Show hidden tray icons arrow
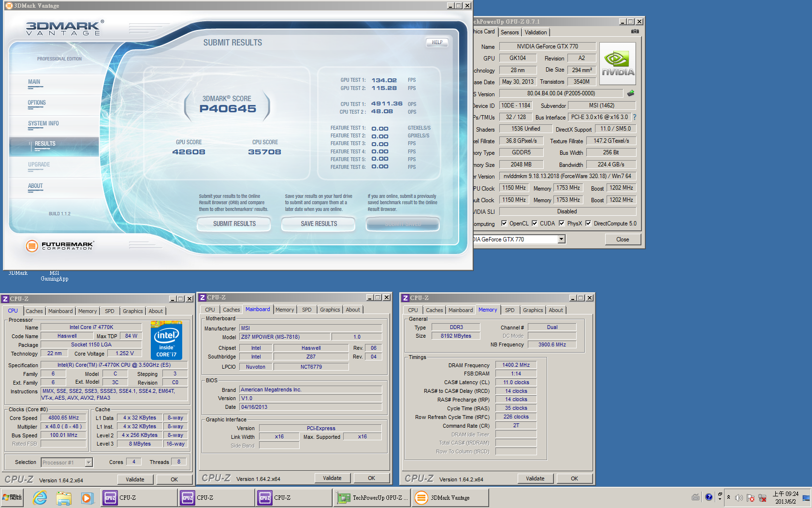The image size is (812, 508). pyautogui.click(x=728, y=497)
